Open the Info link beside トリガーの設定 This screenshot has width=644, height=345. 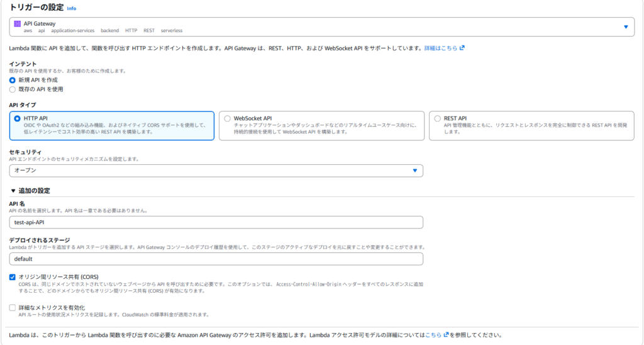pos(72,8)
